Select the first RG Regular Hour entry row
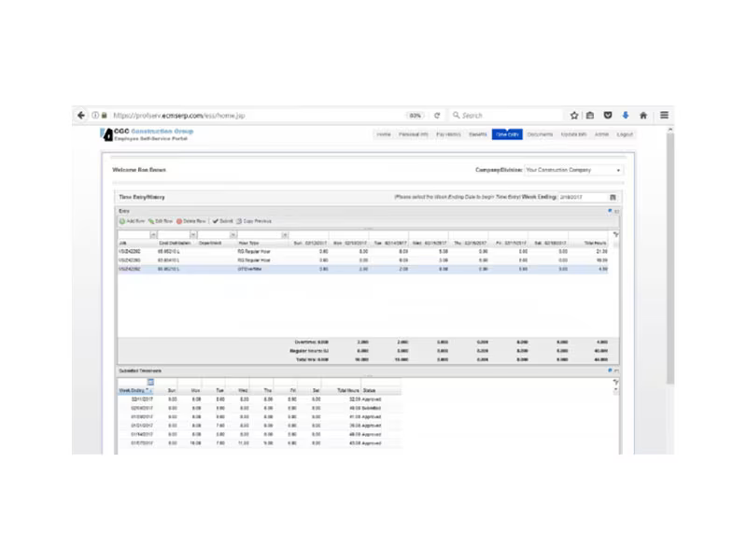 click(x=363, y=251)
